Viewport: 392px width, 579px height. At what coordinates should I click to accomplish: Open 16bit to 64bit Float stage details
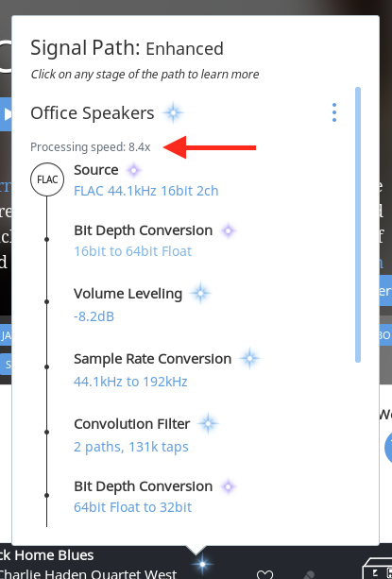tap(133, 251)
